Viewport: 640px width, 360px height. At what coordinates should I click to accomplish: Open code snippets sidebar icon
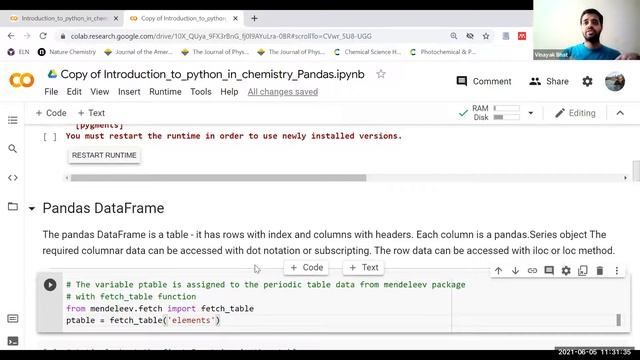pos(13,178)
